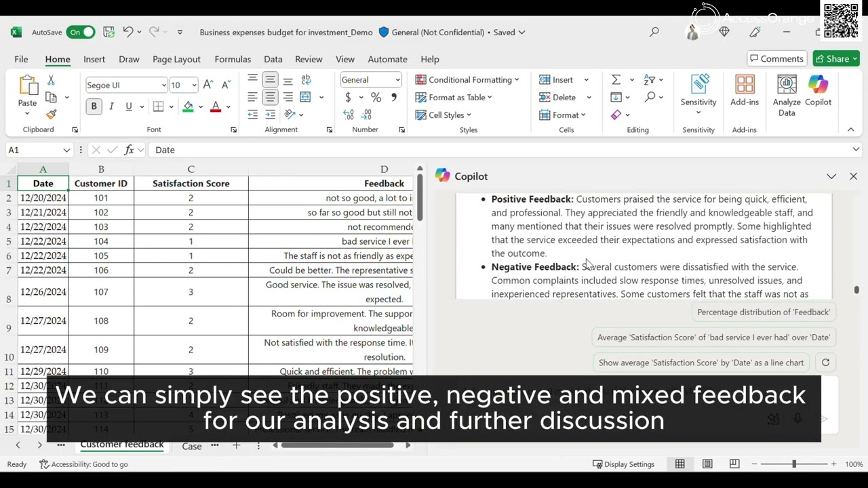Screen dimensions: 868x488
Task: Switch to Page Break Preview
Action: [734, 464]
